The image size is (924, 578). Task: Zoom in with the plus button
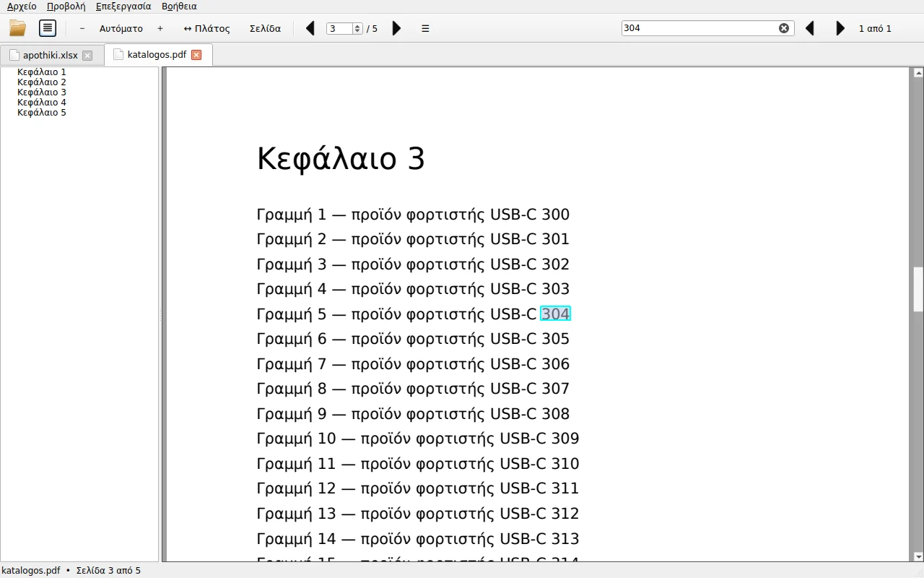coord(160,28)
